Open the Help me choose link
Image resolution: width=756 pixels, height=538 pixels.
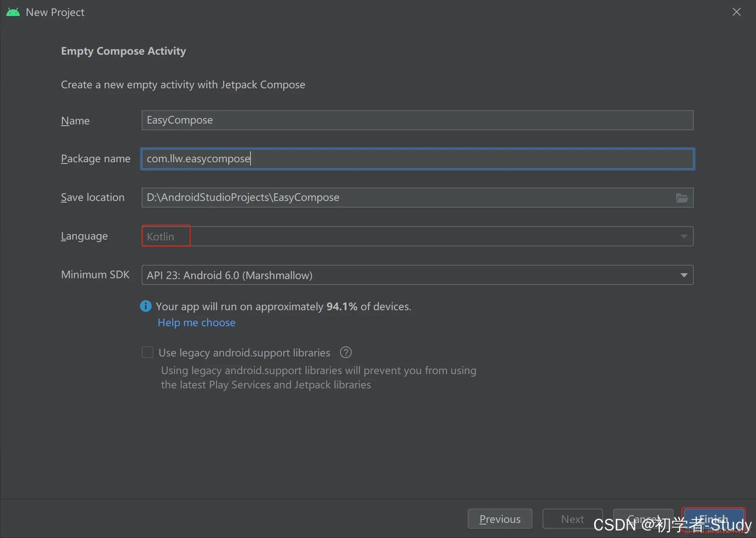tap(196, 322)
